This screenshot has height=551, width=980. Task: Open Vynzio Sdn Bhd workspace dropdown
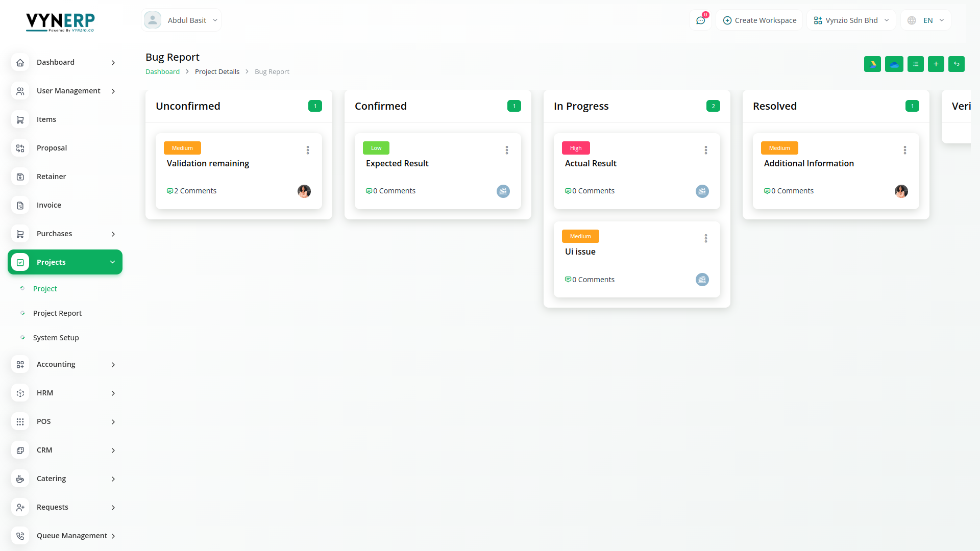851,20
